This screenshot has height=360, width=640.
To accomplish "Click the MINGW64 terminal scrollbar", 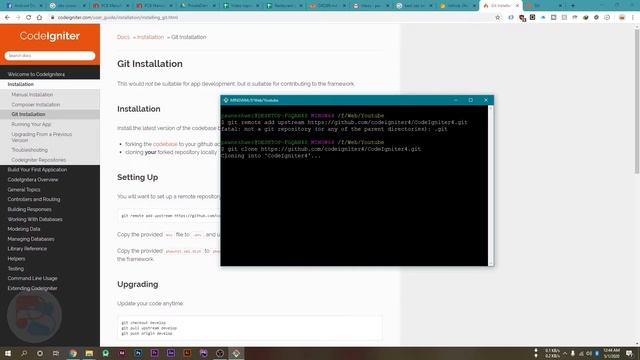I will click(491, 186).
